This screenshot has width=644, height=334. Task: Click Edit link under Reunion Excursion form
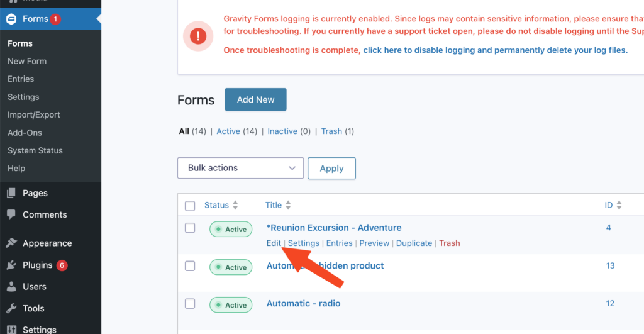(274, 243)
